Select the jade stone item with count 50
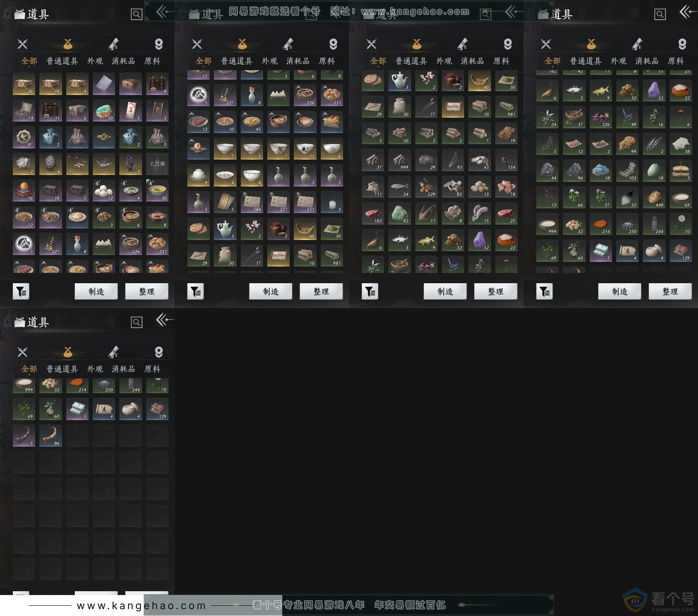 [x=104, y=111]
